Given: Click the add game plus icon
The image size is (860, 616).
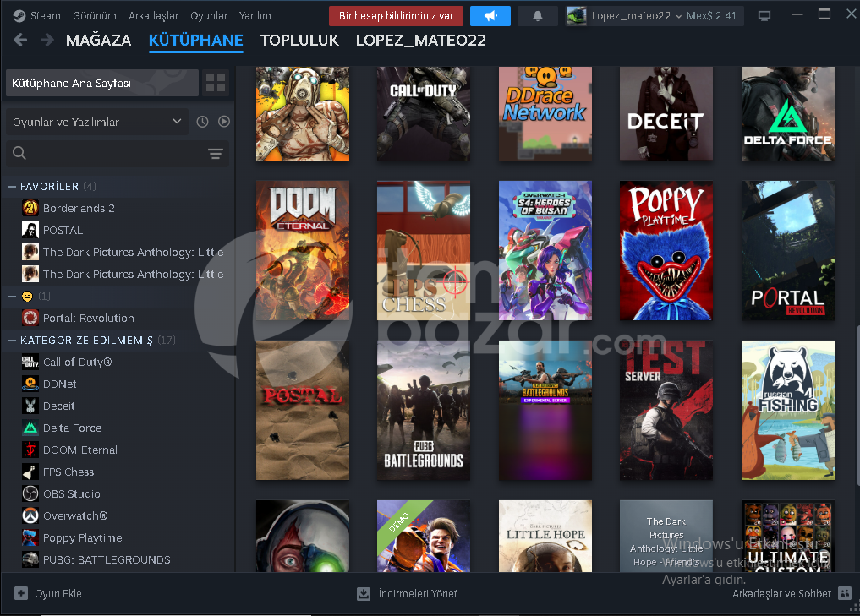Looking at the screenshot, I should click(x=21, y=593).
